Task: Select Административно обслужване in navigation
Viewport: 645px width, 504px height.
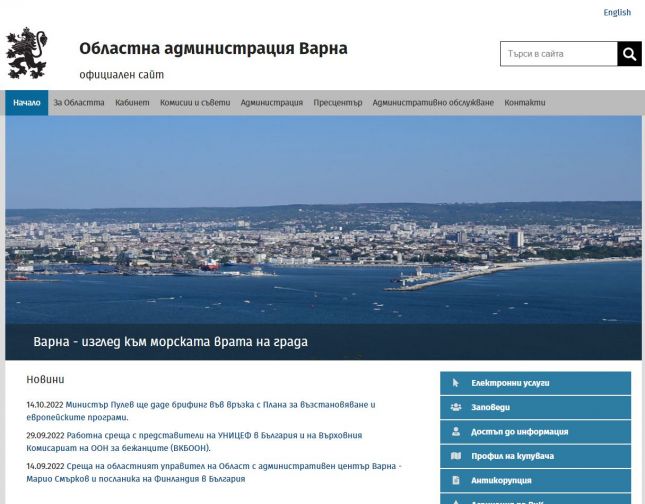Action: pyautogui.click(x=433, y=103)
